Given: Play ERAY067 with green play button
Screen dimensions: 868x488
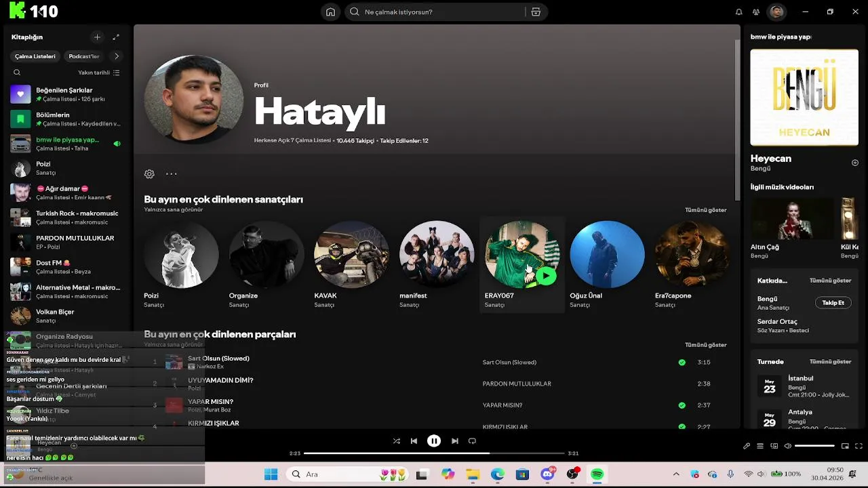Looking at the screenshot, I should coord(546,275).
